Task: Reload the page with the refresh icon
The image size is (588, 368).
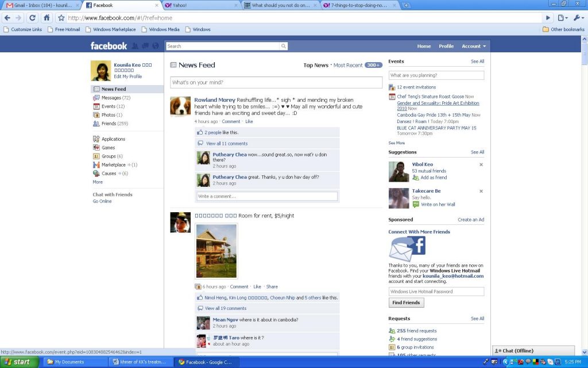Action: [32, 18]
